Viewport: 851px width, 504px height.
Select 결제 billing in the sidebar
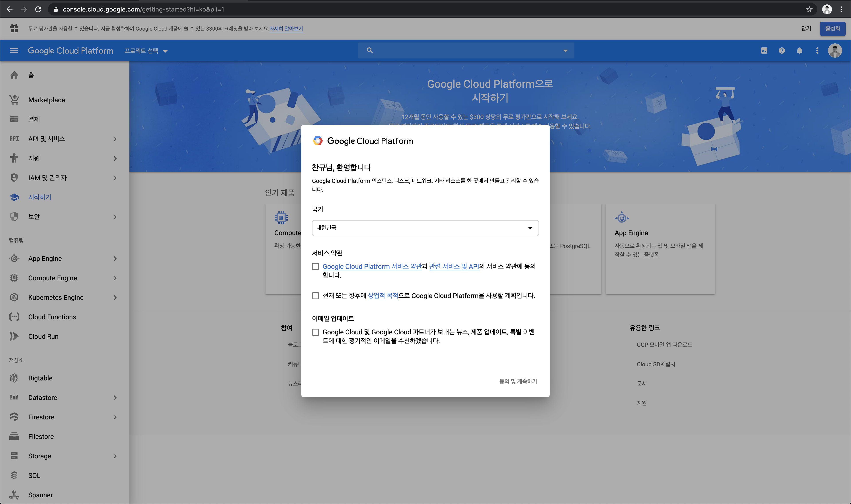[34, 119]
